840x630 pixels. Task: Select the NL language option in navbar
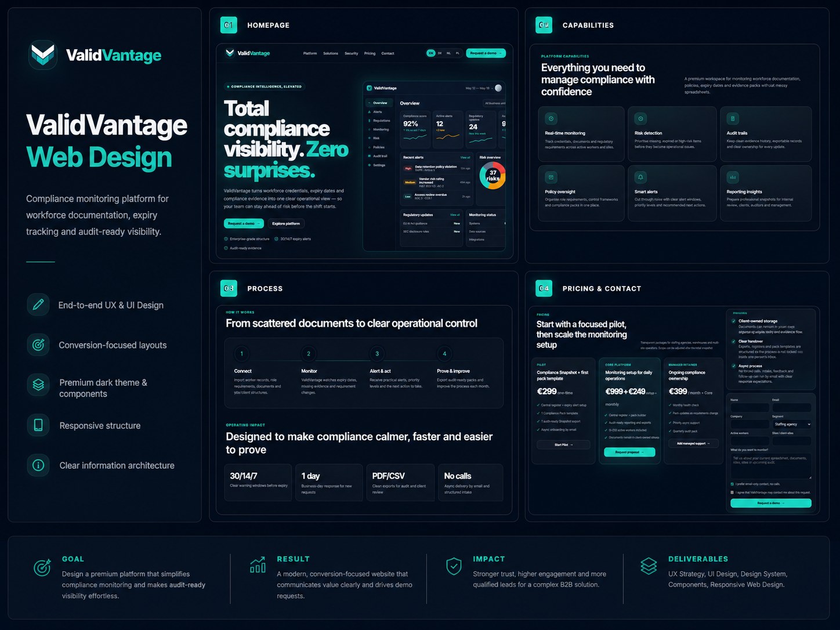pos(448,53)
